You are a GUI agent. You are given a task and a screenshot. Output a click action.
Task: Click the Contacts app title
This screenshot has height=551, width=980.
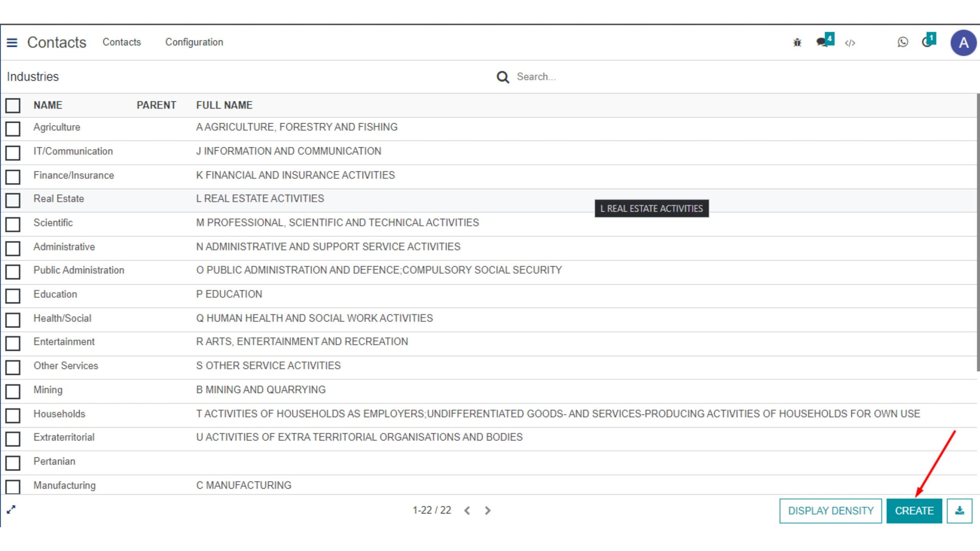click(57, 42)
